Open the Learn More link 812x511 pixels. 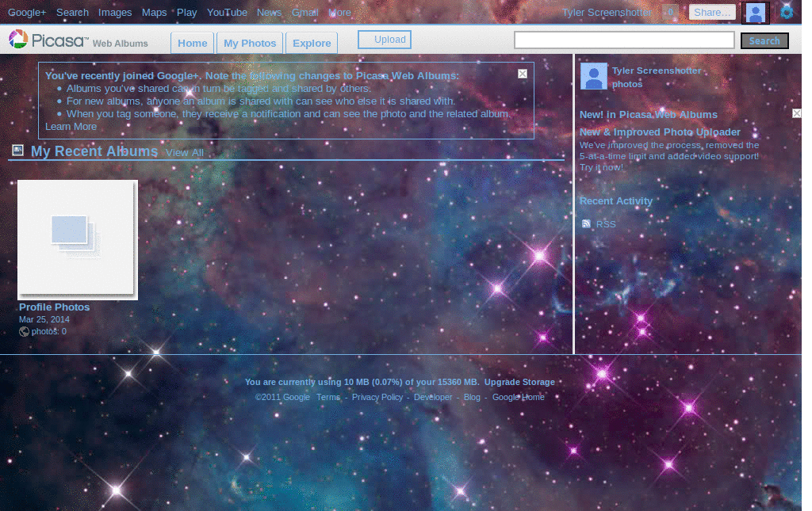71,127
